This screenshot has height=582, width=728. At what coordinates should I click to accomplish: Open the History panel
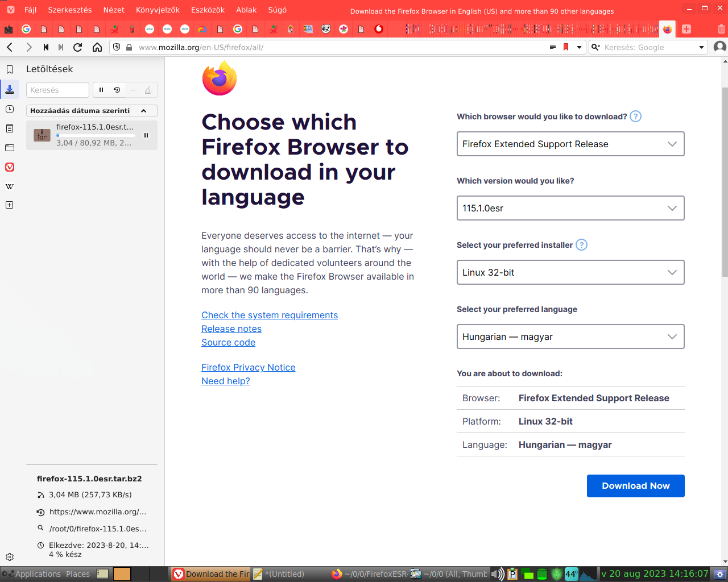[x=10, y=109]
